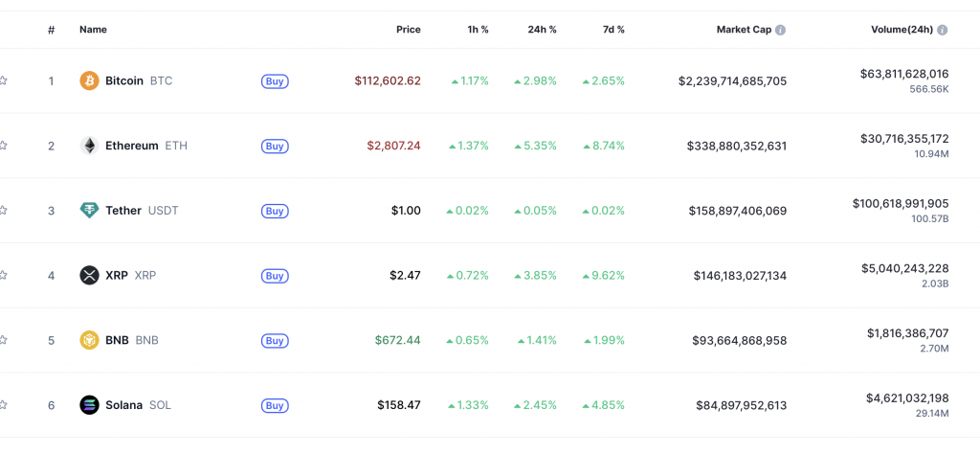The width and height of the screenshot is (980, 454).
Task: Toggle the watchlist star for XRP
Action: [x=3, y=275]
